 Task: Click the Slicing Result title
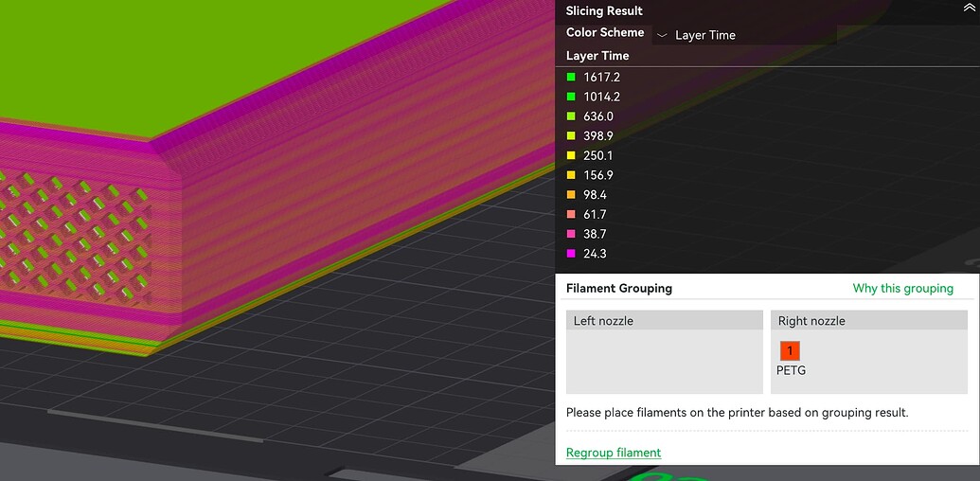click(604, 10)
